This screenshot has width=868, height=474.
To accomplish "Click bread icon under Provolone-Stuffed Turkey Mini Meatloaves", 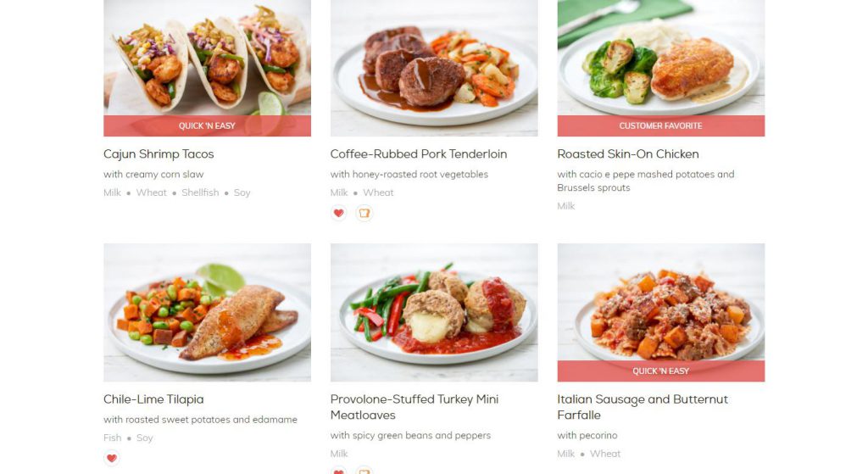I will 364,470.
